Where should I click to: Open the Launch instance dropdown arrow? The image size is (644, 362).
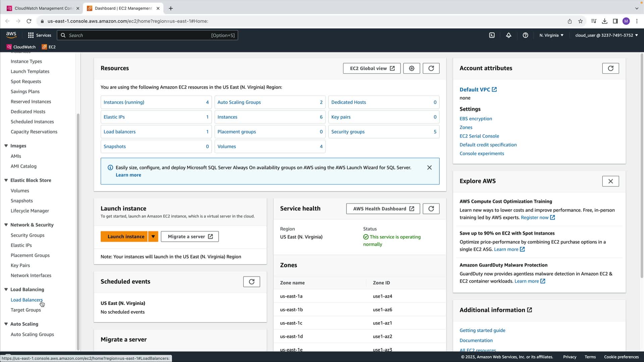153,237
